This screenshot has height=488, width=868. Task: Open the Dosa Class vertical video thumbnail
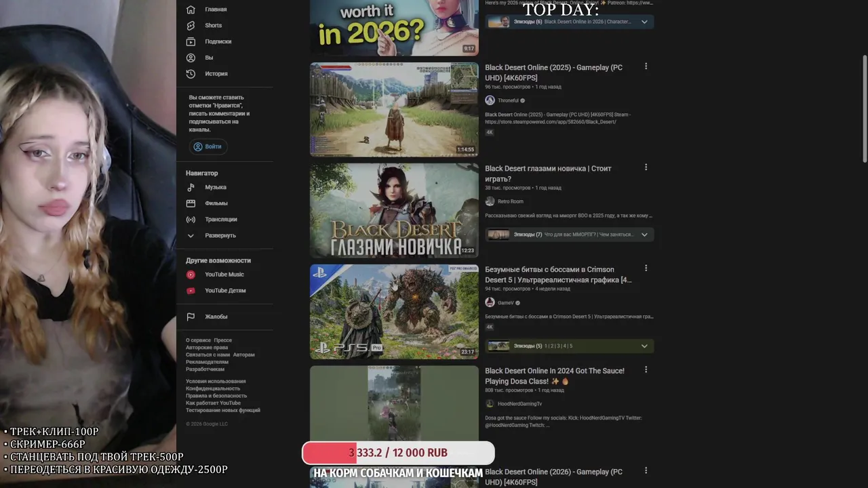(x=394, y=405)
